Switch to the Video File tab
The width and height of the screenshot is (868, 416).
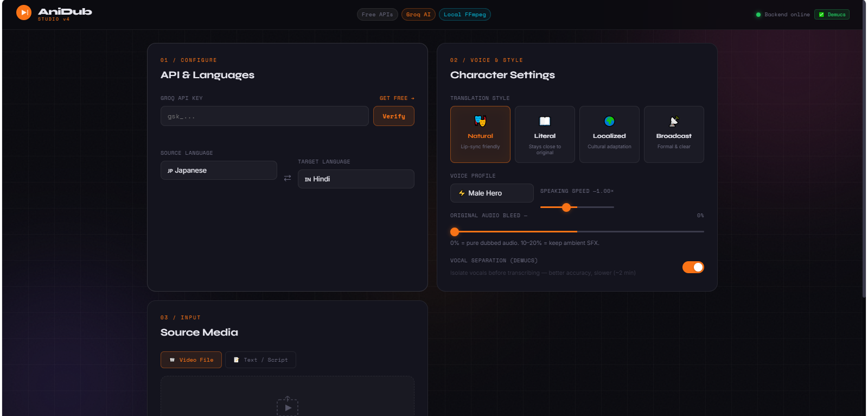coord(191,360)
